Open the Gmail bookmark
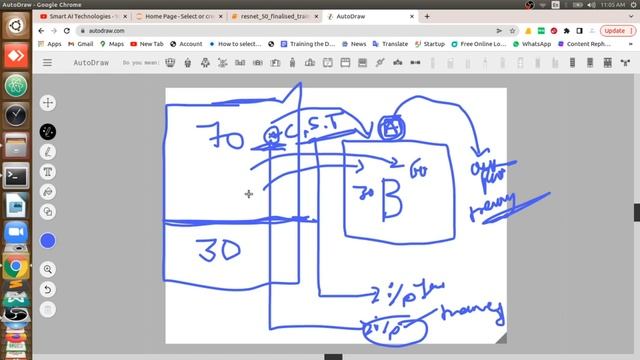640x360 pixels. click(80, 44)
